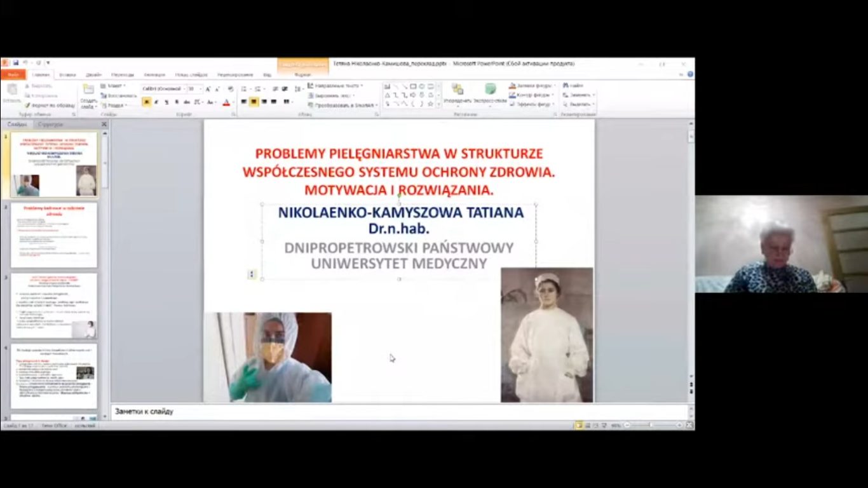The image size is (868, 488).
Task: Click the Save icon in quick access toolbar
Action: [15, 63]
